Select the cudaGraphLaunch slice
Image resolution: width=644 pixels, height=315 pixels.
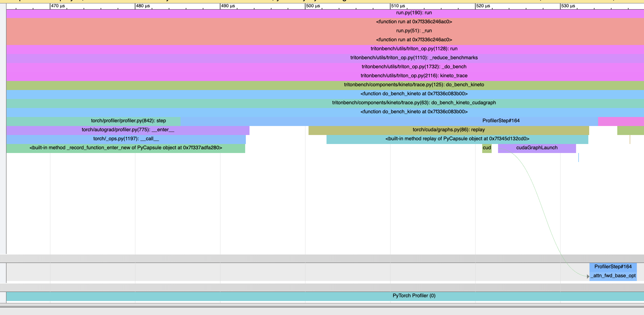click(537, 148)
